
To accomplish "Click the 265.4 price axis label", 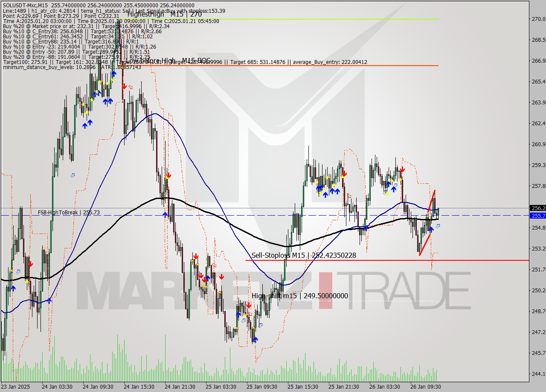I will click(538, 82).
